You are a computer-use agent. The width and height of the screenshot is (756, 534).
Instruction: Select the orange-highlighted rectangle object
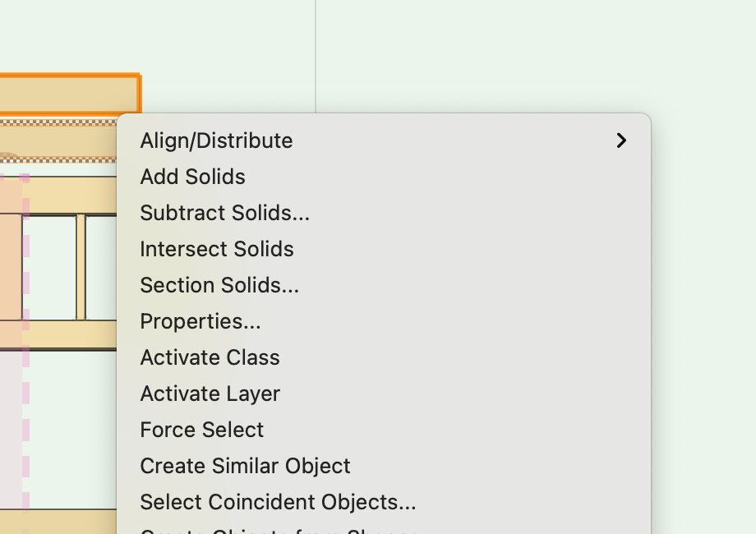coord(70,93)
